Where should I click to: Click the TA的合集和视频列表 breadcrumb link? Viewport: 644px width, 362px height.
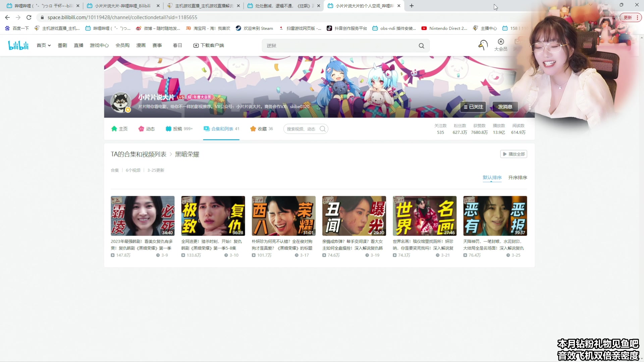click(x=139, y=154)
